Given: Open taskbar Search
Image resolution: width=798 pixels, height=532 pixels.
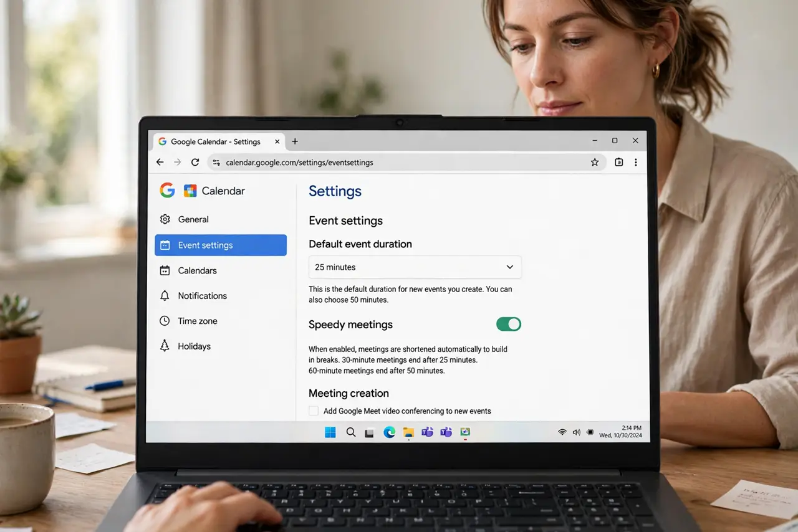Looking at the screenshot, I should [x=351, y=432].
